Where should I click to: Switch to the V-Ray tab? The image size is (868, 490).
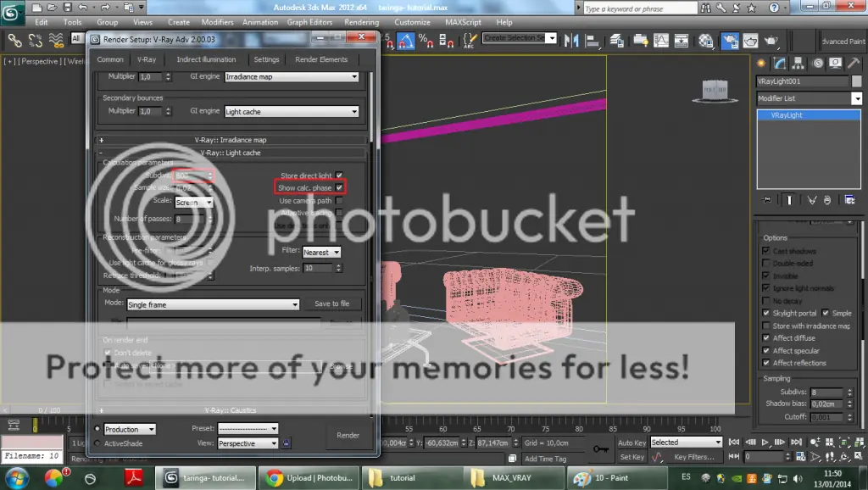(147, 59)
